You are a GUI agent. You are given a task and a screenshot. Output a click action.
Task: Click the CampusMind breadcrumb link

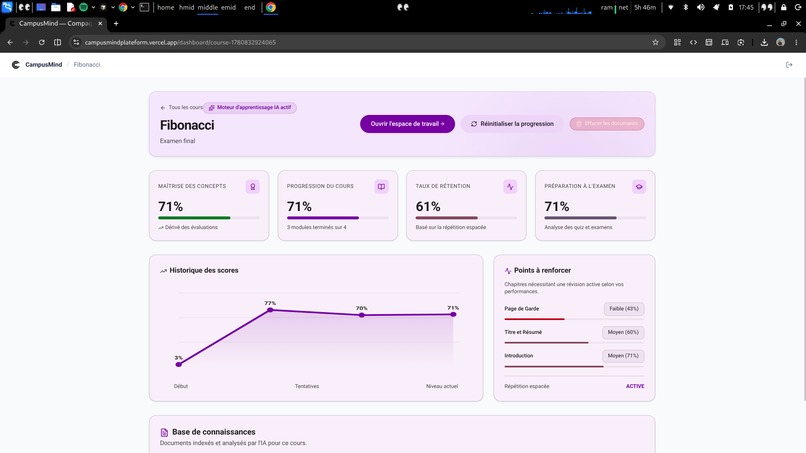click(43, 65)
